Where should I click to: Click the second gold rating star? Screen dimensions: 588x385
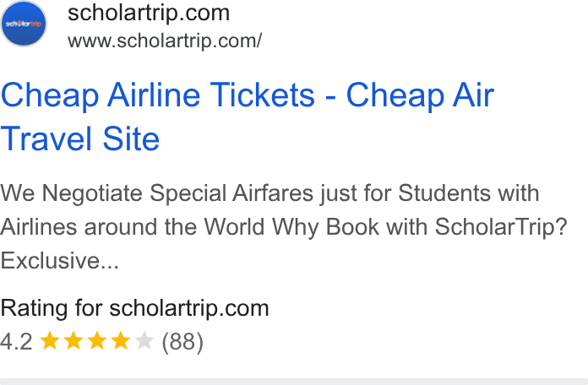(73, 341)
